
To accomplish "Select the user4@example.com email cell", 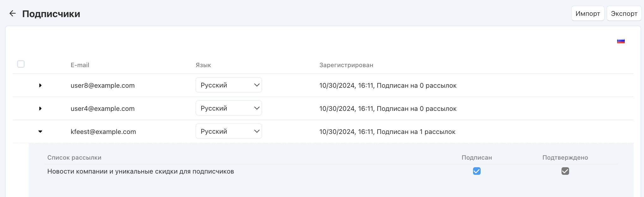I will 102,109.
